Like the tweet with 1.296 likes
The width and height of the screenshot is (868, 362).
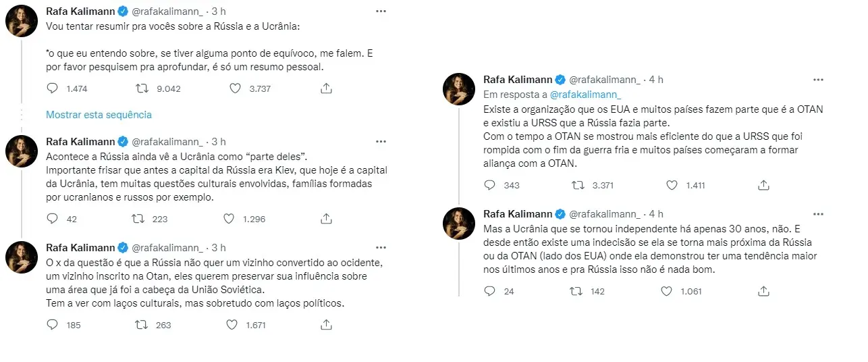[x=229, y=219]
